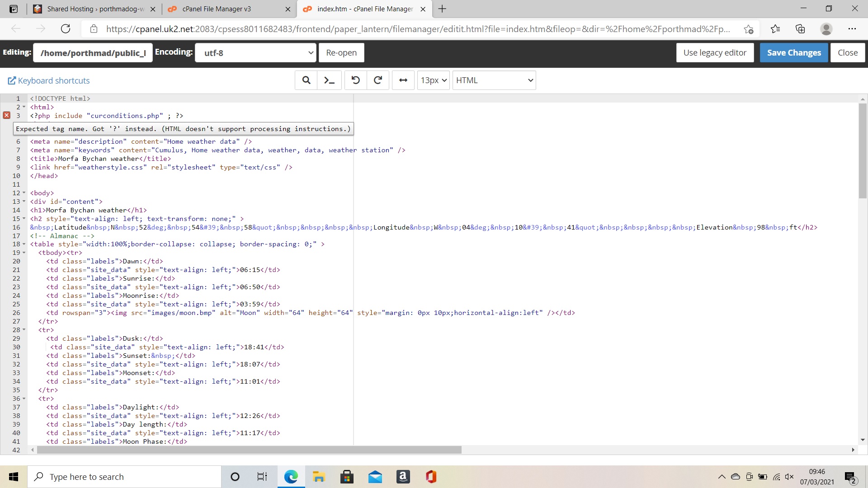Refresh the browser page

(66, 29)
